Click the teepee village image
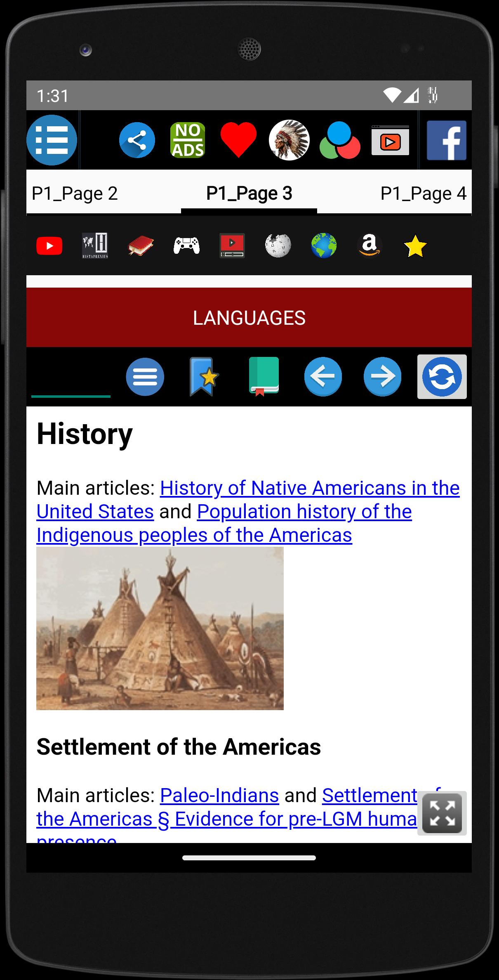The width and height of the screenshot is (499, 980). (x=160, y=628)
